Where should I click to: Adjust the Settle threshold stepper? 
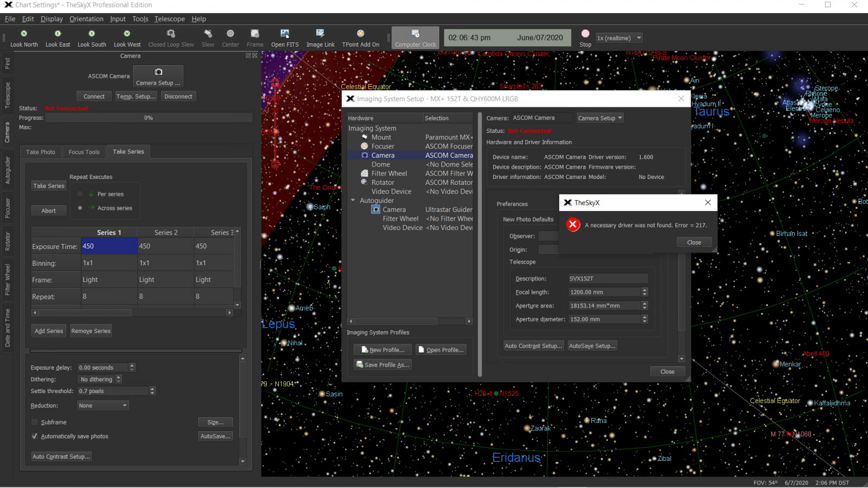click(x=152, y=391)
